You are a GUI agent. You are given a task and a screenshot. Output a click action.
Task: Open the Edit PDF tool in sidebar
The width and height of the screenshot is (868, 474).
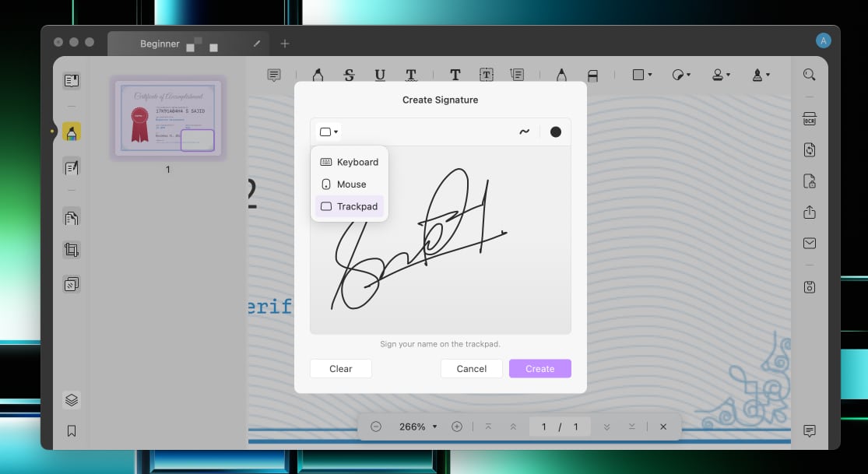click(72, 167)
